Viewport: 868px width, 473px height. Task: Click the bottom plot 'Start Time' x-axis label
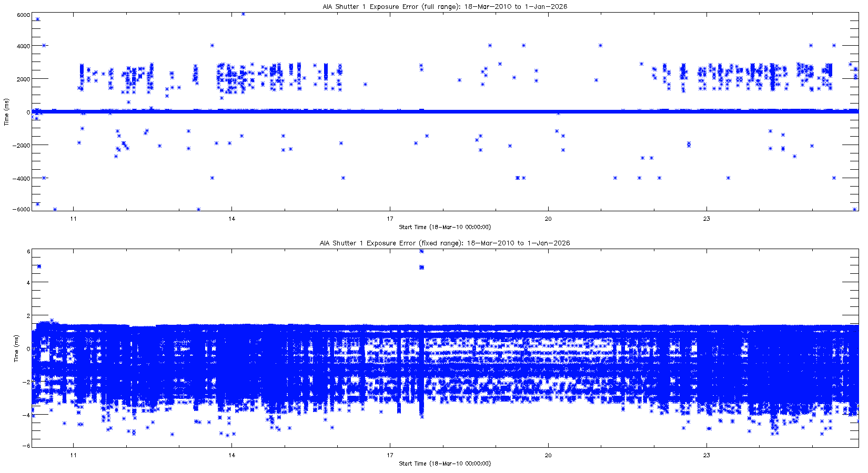coord(445,464)
